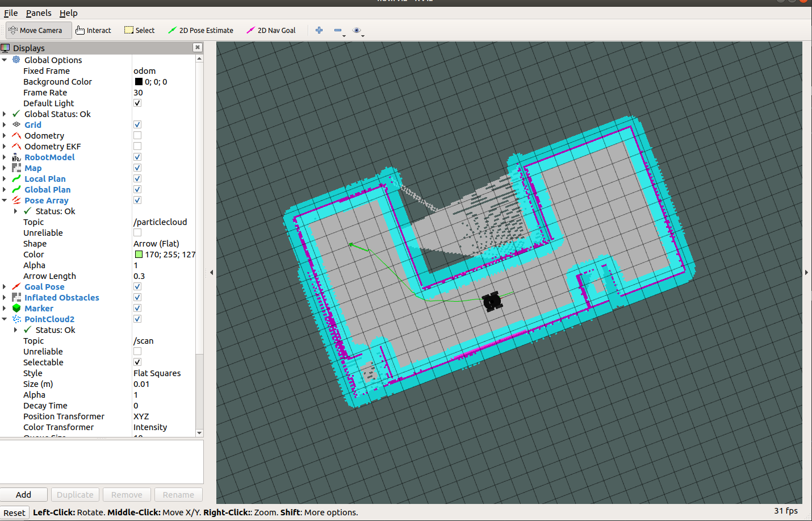The height and width of the screenshot is (521, 812).
Task: Pick the 2D Pose Estimate tool
Action: point(201,30)
